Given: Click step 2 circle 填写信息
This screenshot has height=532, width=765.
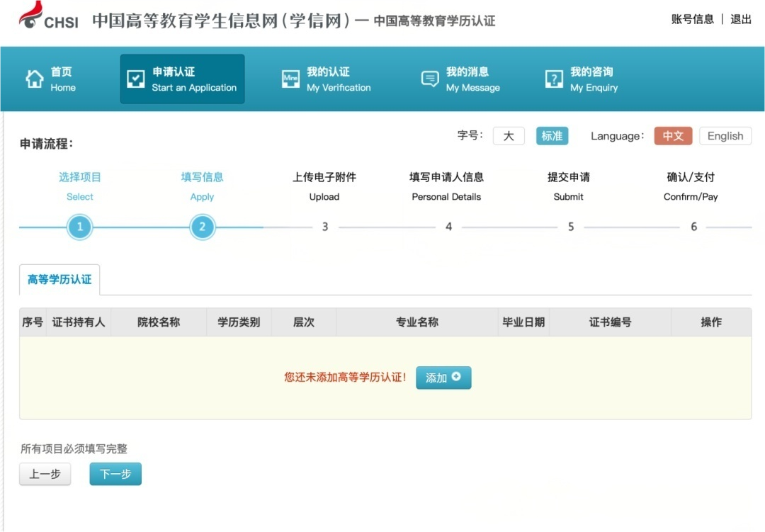Looking at the screenshot, I should 203,227.
